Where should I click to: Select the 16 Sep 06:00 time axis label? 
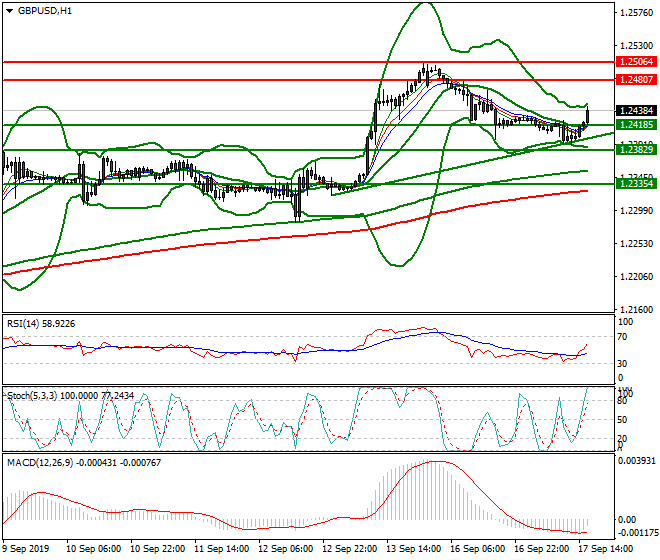(x=478, y=549)
